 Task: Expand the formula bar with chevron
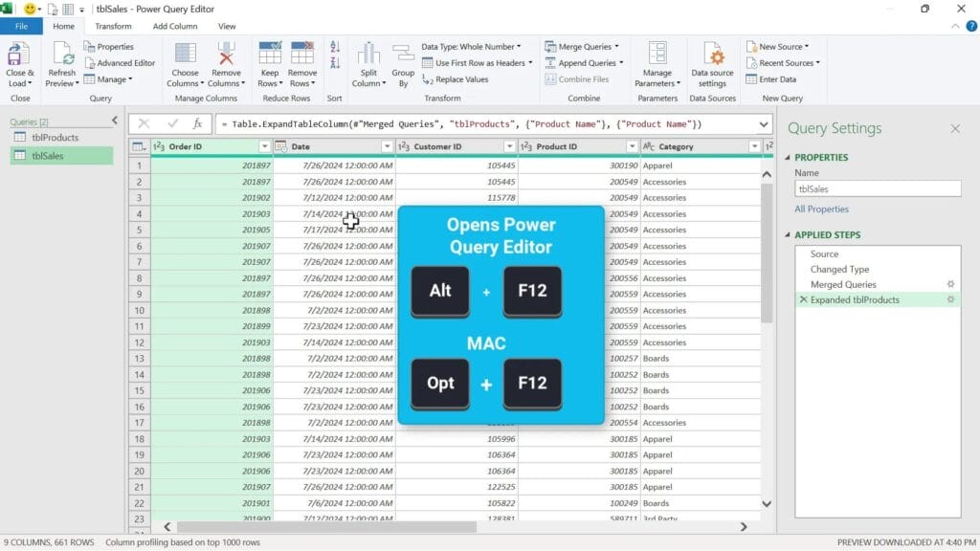pyautogui.click(x=763, y=124)
